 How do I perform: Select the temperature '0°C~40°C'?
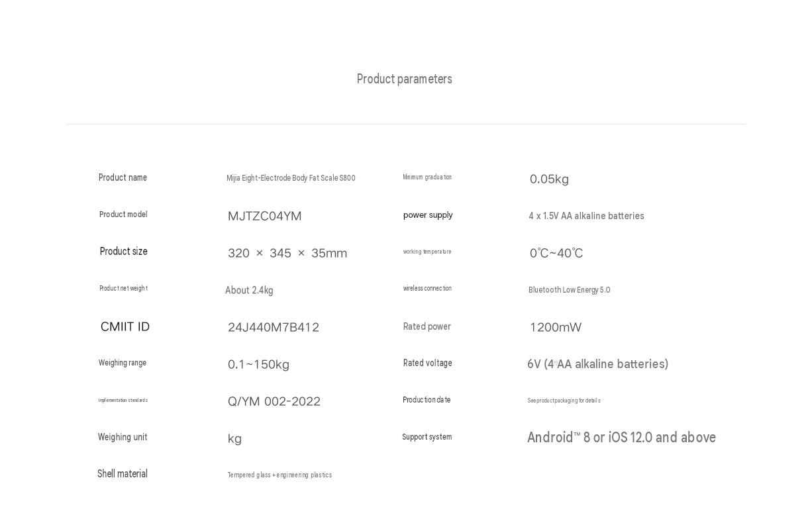coord(556,253)
